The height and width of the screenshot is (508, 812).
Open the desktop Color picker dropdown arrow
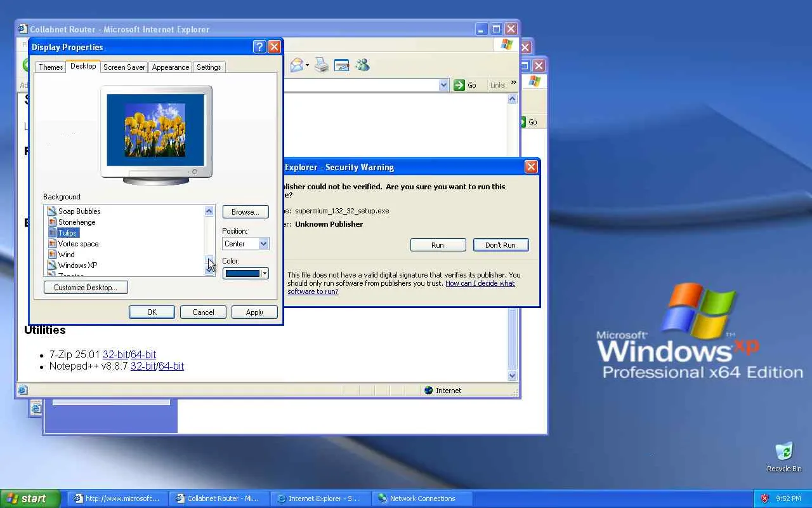click(265, 274)
